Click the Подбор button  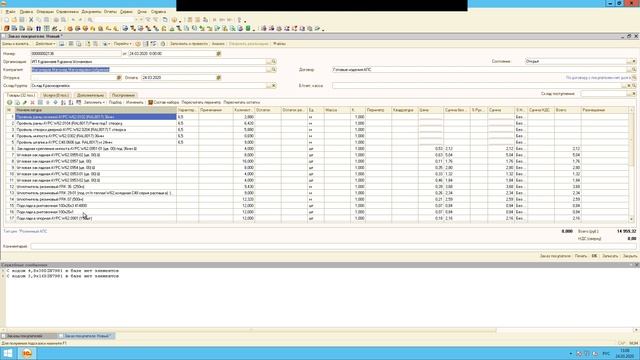[x=116, y=102]
